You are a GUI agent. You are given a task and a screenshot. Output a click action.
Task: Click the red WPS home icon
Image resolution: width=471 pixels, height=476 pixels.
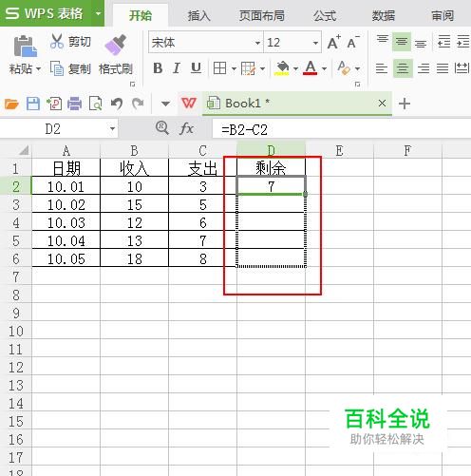coord(189,104)
